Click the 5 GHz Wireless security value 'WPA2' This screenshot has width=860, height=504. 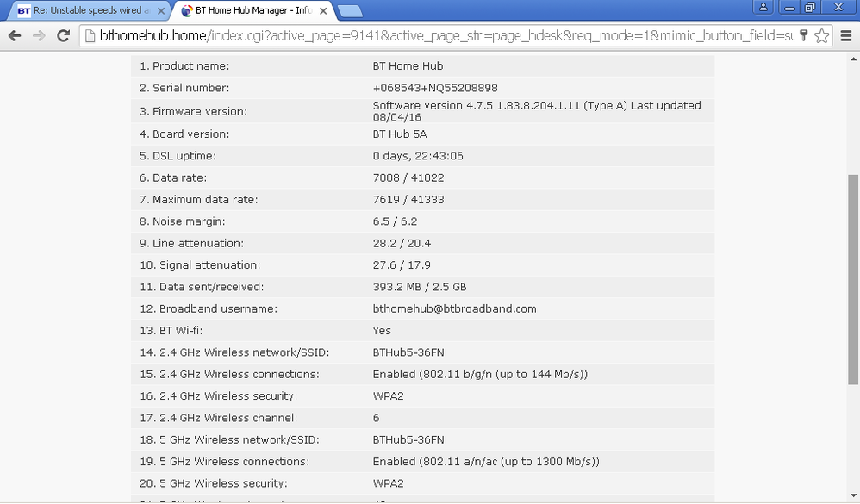coord(388,483)
